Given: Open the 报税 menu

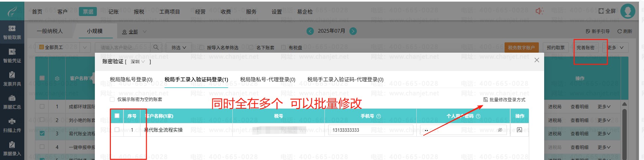Looking at the screenshot, I should [139, 12].
